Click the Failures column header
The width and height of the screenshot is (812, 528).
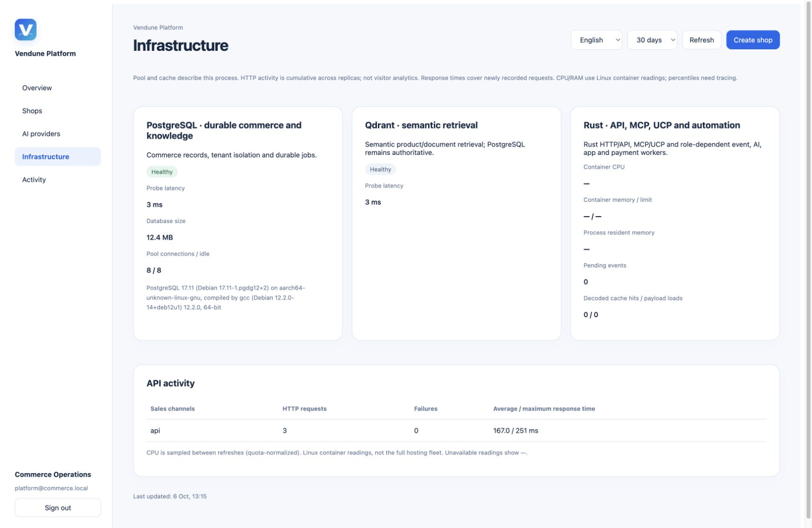426,408
